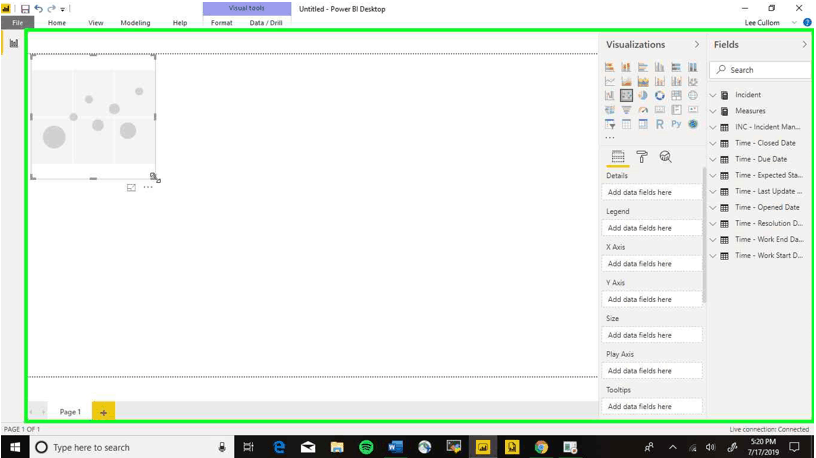Open the blue Help question icon
Viewport: 816px width, 458px height.
pyautogui.click(x=807, y=22)
